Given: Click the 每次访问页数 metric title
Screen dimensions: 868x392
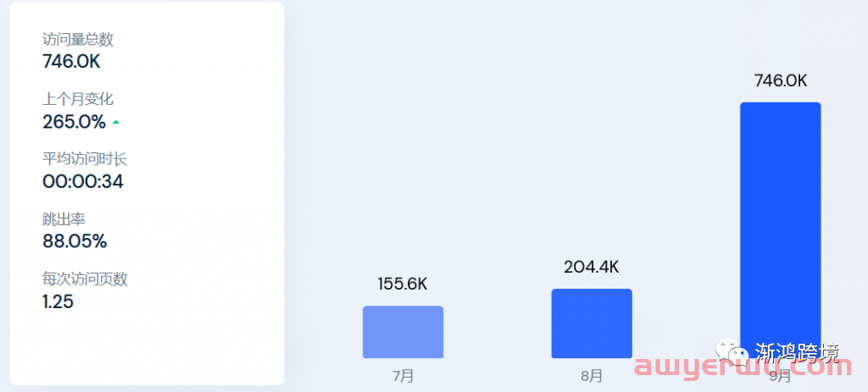Looking at the screenshot, I should [x=86, y=279].
